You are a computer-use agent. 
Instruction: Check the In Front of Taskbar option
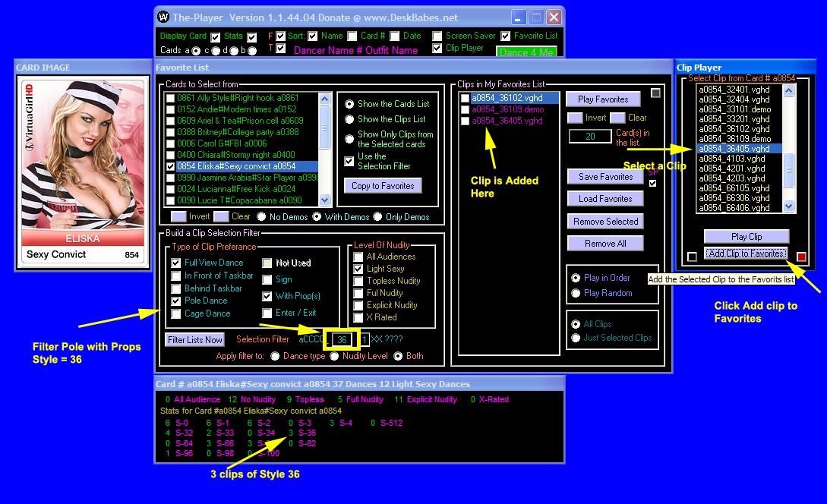176,276
